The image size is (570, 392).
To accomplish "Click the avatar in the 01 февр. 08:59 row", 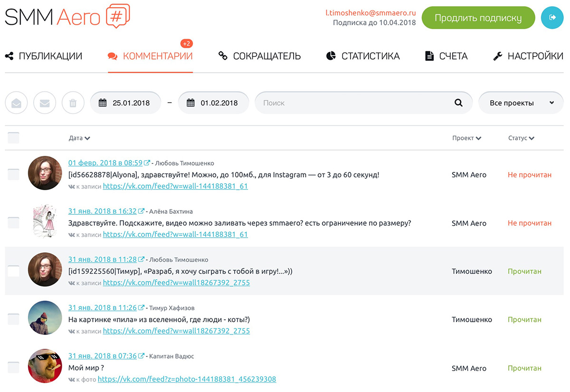I will tap(45, 173).
